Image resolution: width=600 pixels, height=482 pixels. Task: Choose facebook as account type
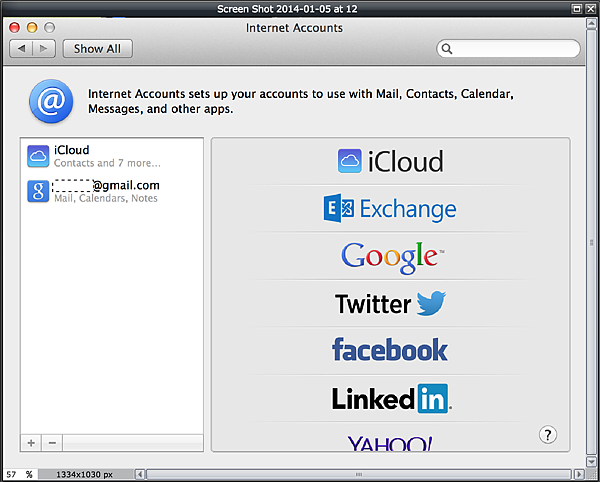(x=390, y=349)
